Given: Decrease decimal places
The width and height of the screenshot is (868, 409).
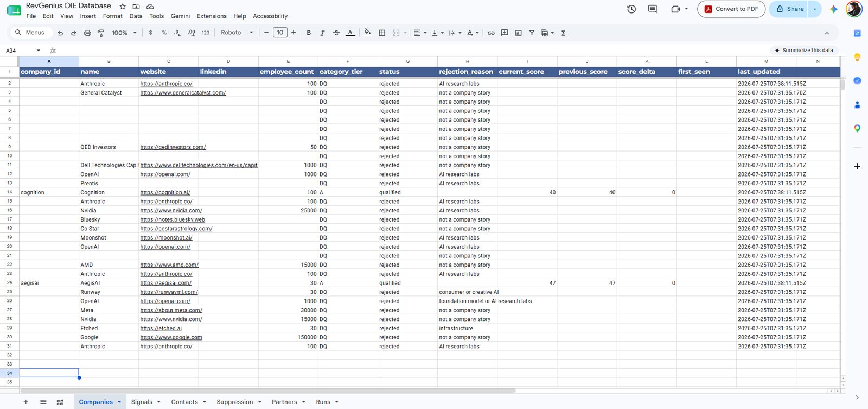Looking at the screenshot, I should (177, 33).
